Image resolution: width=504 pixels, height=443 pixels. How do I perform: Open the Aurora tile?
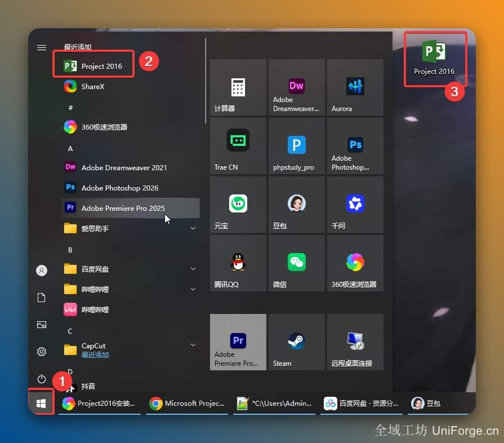click(355, 87)
